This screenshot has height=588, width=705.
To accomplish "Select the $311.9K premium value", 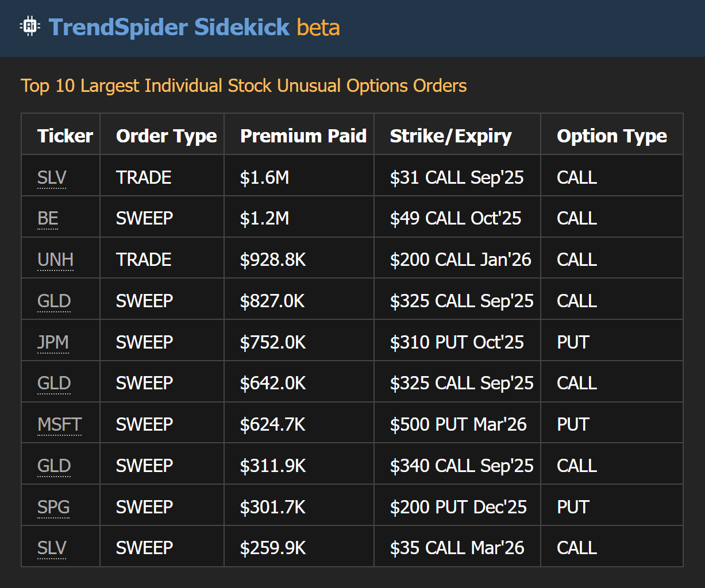I will coord(273,466).
